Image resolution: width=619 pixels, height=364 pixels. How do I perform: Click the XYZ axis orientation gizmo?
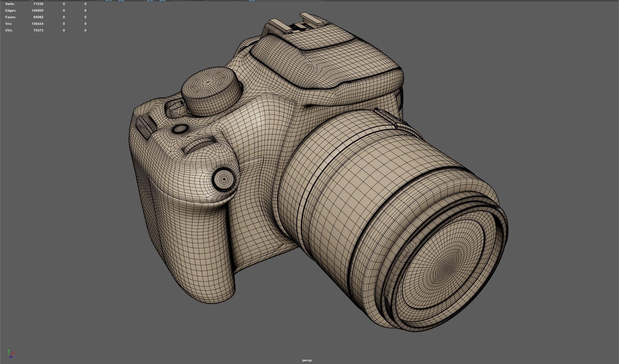[x=11, y=354]
